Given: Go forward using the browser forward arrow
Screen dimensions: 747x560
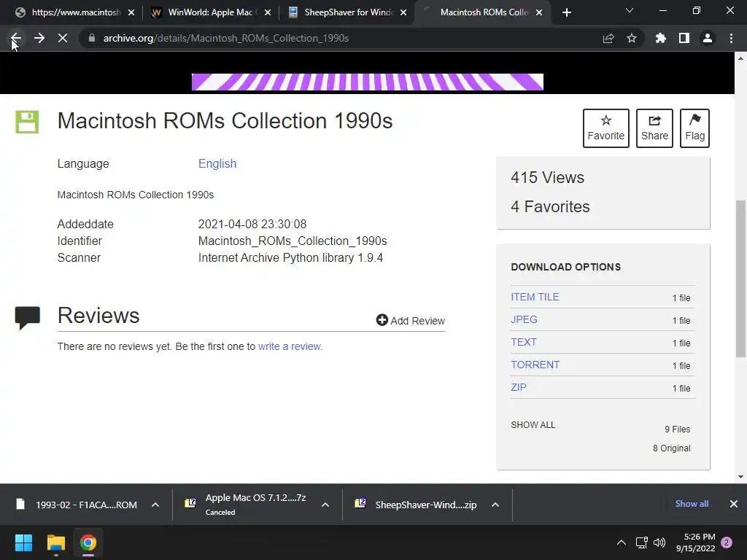Looking at the screenshot, I should (x=39, y=38).
